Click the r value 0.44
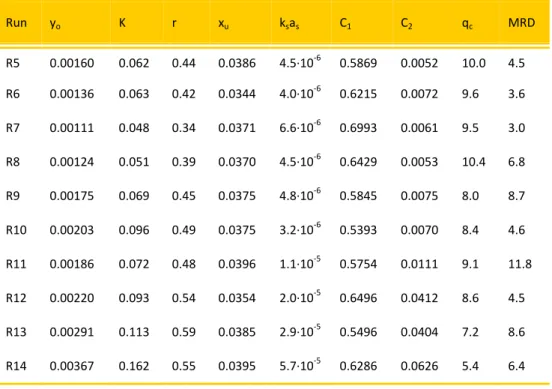The image size is (552, 389). click(x=184, y=63)
